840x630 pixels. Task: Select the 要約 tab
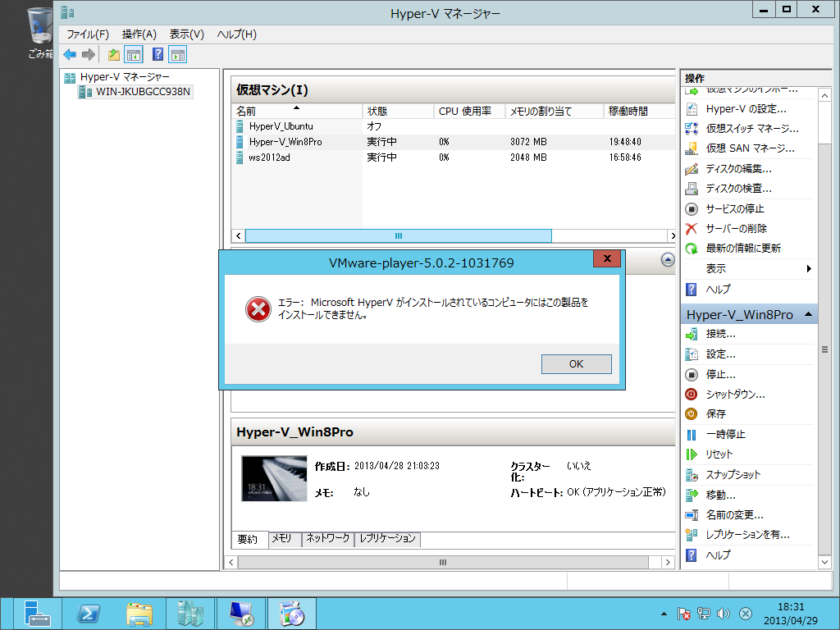[x=248, y=540]
